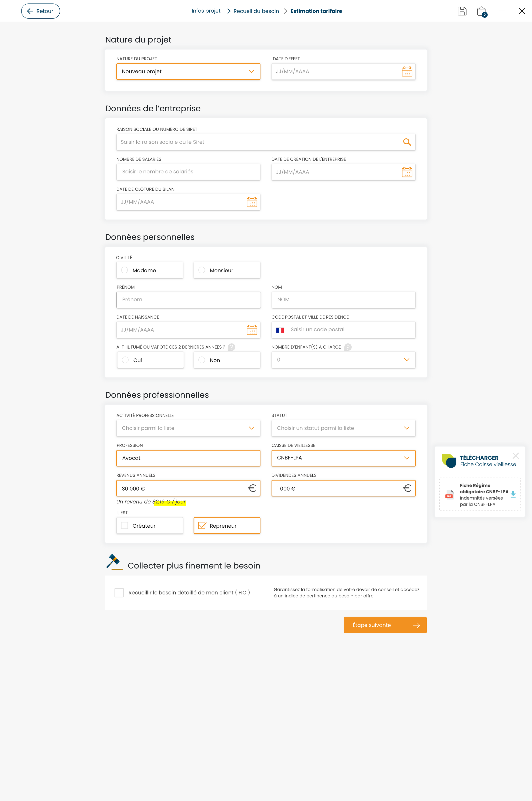The width and height of the screenshot is (532, 801).
Task: Click help icon next to smoking question
Action: [x=231, y=347]
